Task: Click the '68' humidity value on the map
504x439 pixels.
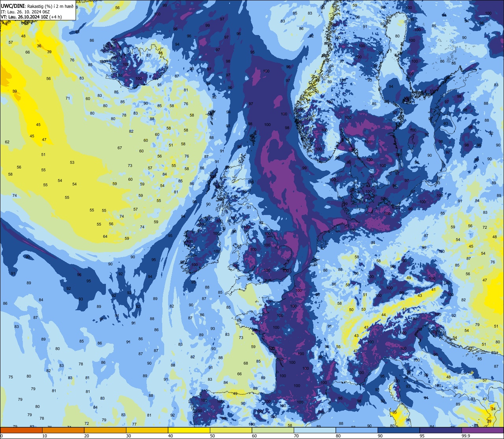Action: point(246,363)
